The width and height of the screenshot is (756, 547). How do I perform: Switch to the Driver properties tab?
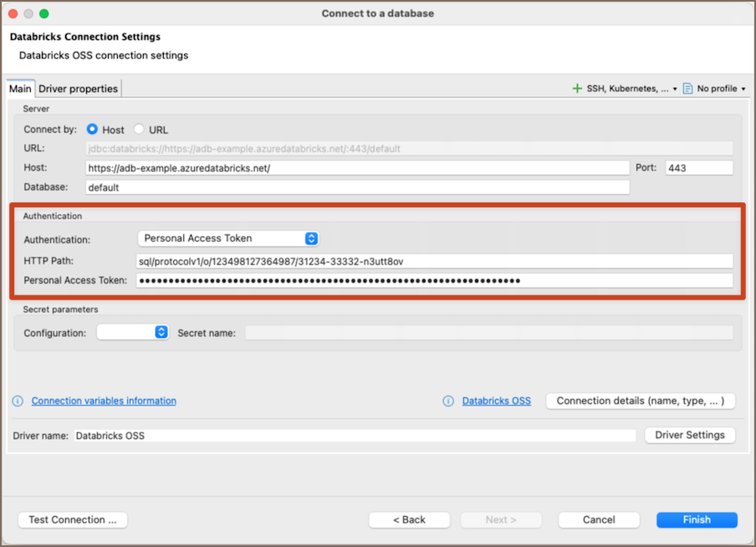(79, 89)
